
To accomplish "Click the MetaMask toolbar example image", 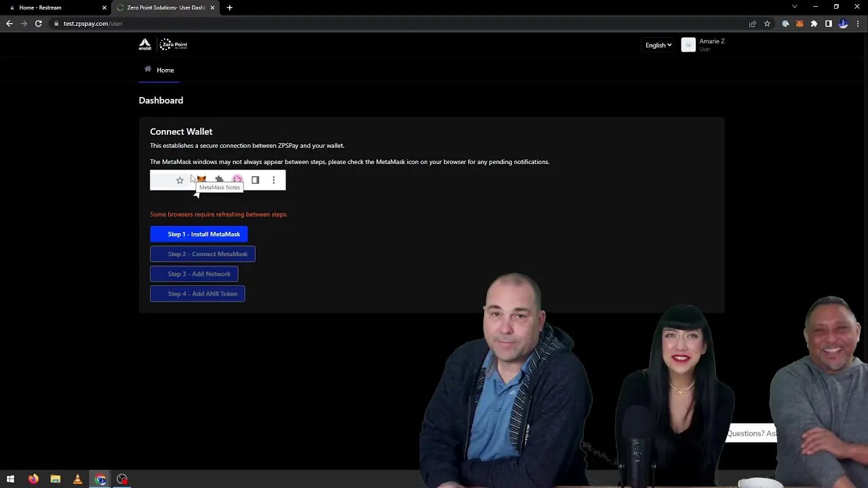I will [x=218, y=180].
